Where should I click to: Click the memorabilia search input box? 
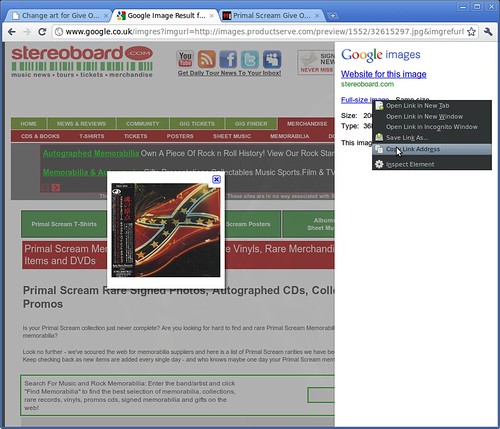pos(321,395)
